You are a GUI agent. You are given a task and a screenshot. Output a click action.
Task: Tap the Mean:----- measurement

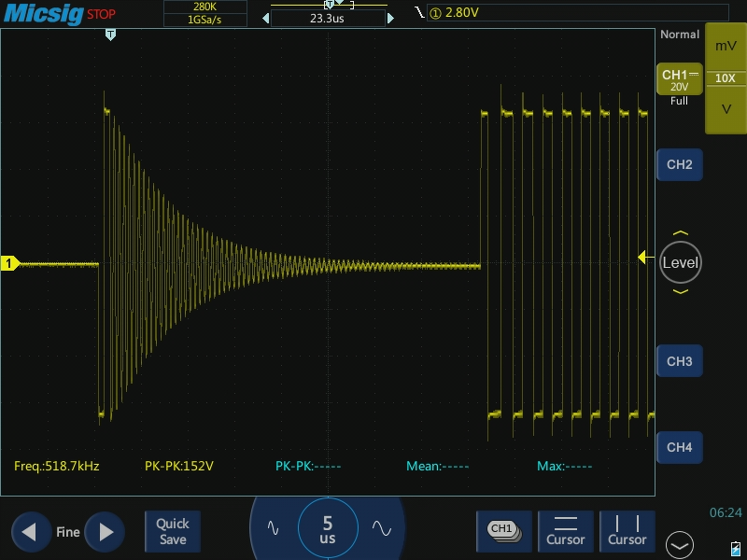point(437,466)
